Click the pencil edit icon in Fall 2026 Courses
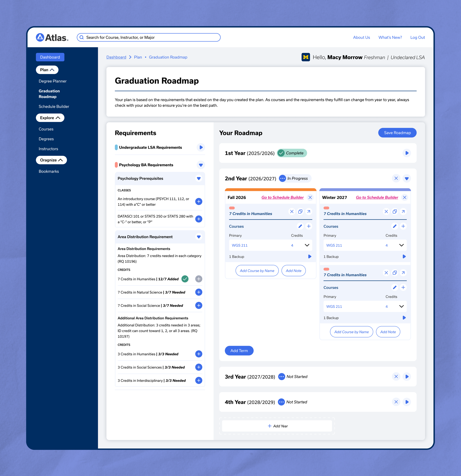 (300, 226)
